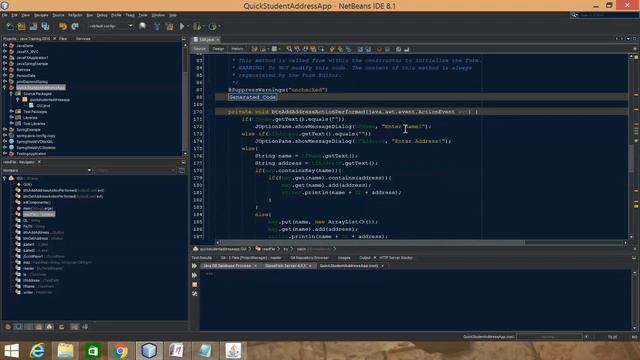Open the Members dropdown in Navigator
This screenshot has height=360, width=640.
pos(47,170)
